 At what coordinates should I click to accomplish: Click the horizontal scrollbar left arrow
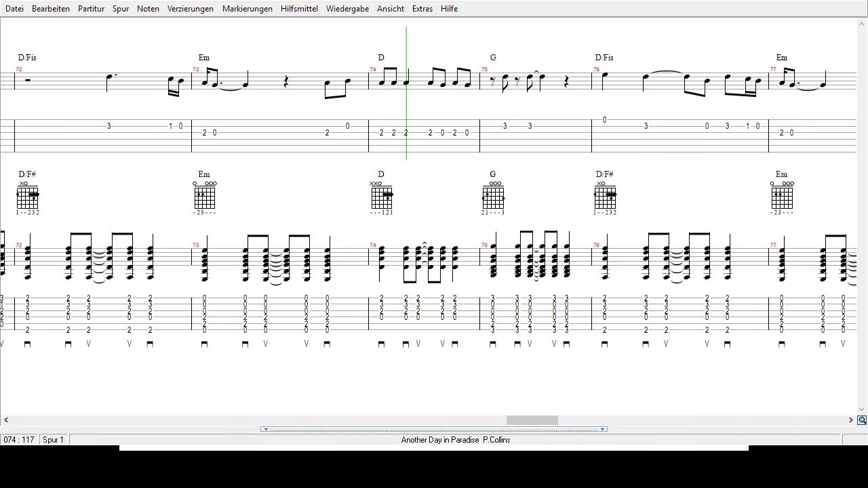tap(6, 420)
